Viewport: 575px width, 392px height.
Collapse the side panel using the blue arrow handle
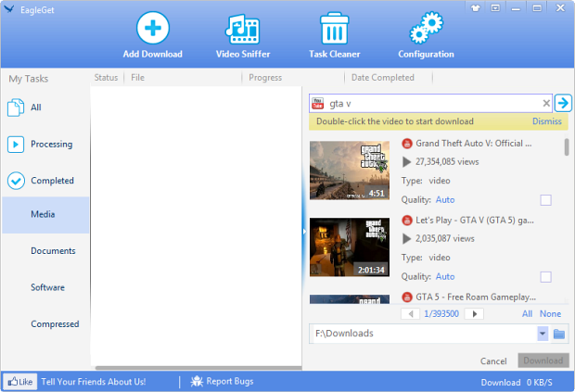tap(304, 231)
